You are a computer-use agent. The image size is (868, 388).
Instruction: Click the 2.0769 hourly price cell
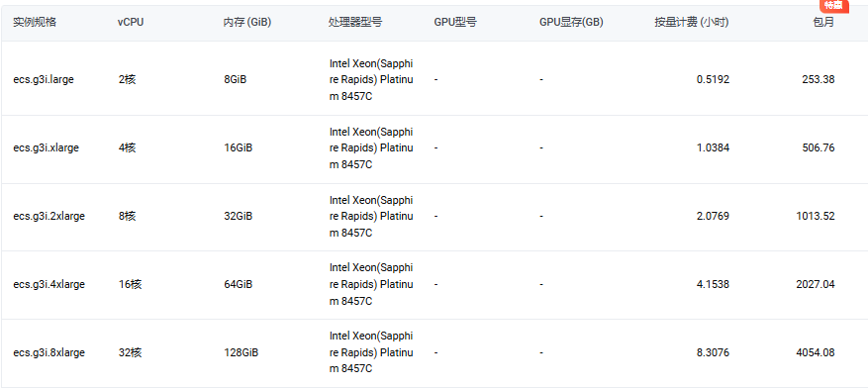713,217
